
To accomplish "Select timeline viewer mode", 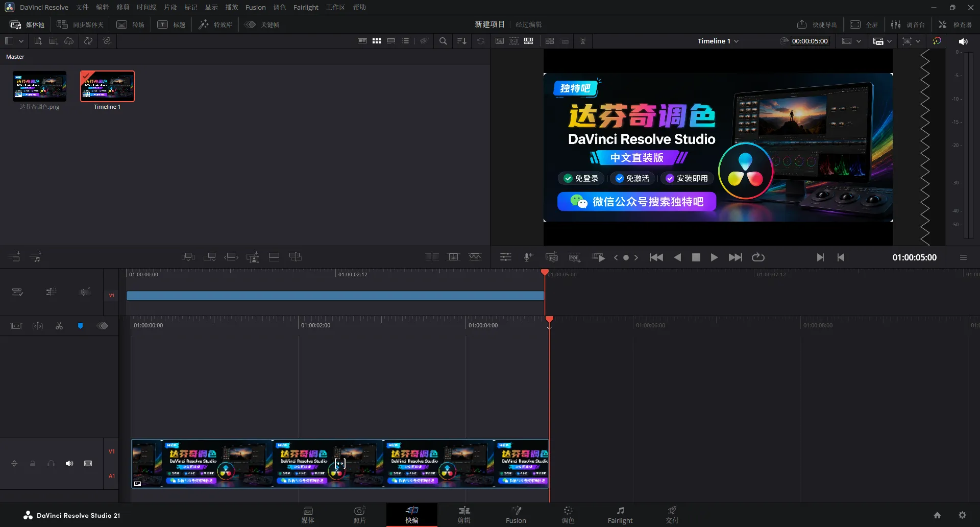I will (x=529, y=41).
